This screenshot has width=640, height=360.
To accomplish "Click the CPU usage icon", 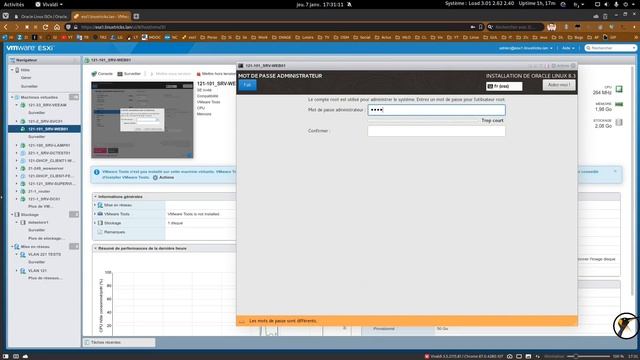I will tap(619, 89).
